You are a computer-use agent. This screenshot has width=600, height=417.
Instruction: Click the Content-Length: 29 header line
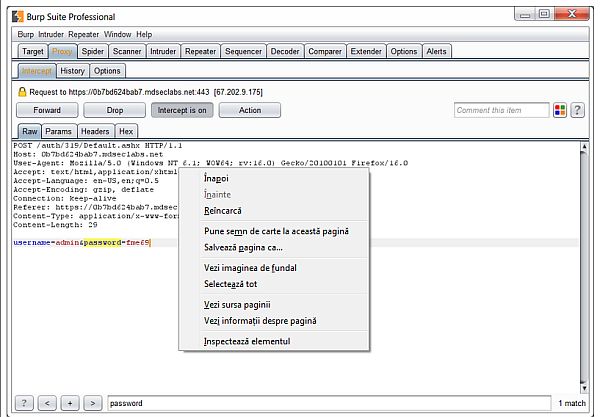pyautogui.click(x=55, y=225)
